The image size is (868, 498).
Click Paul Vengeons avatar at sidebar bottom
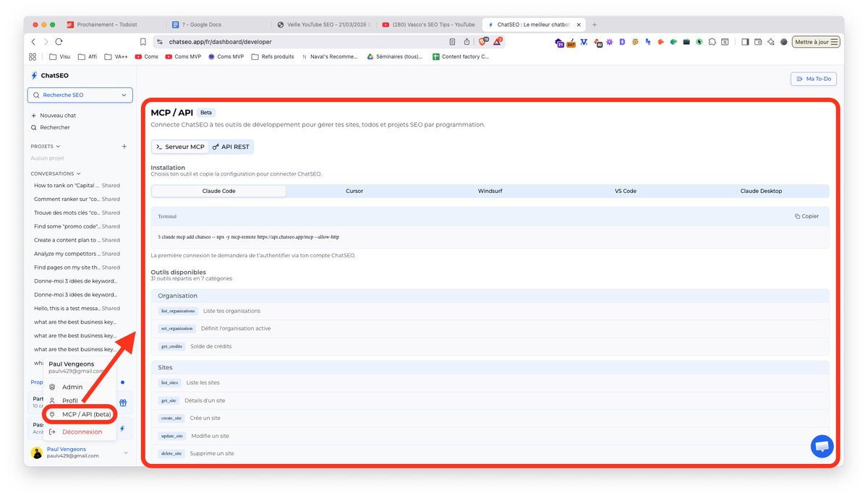tap(37, 452)
